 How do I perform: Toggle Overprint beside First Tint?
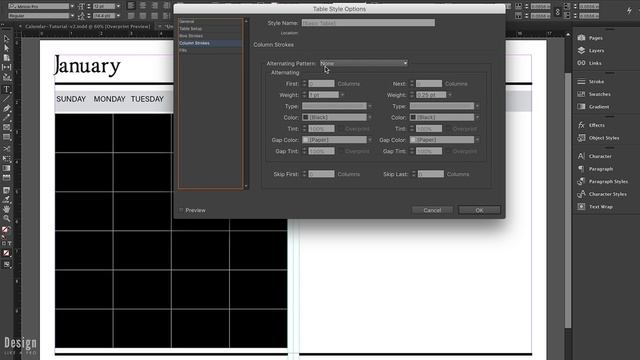341,129
